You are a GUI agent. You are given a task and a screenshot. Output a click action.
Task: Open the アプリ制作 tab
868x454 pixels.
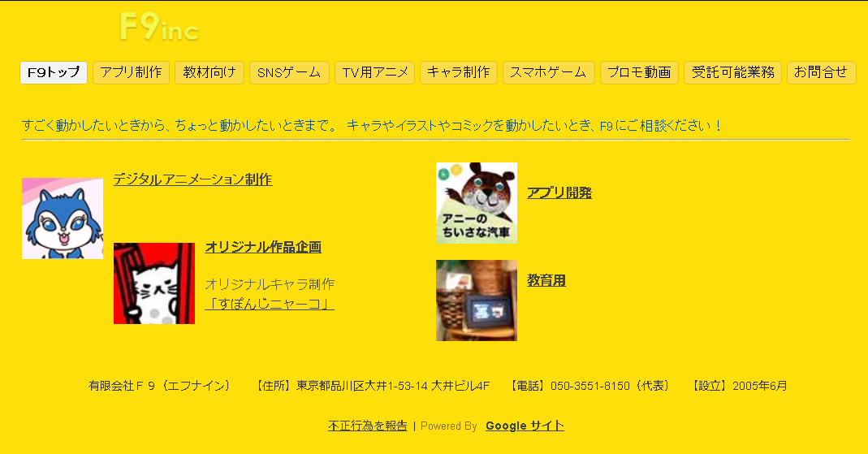pyautogui.click(x=131, y=72)
